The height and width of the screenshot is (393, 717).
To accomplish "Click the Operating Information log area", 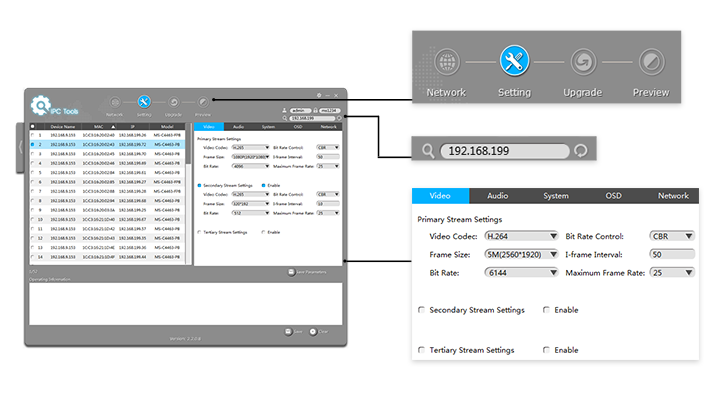I will pos(186,304).
